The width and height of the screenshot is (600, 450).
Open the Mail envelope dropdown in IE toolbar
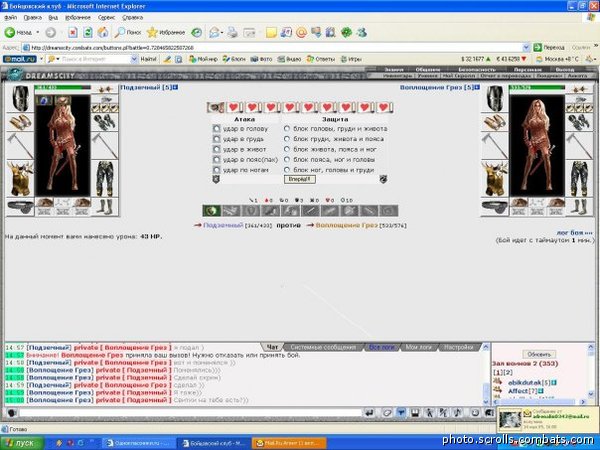tap(222, 33)
